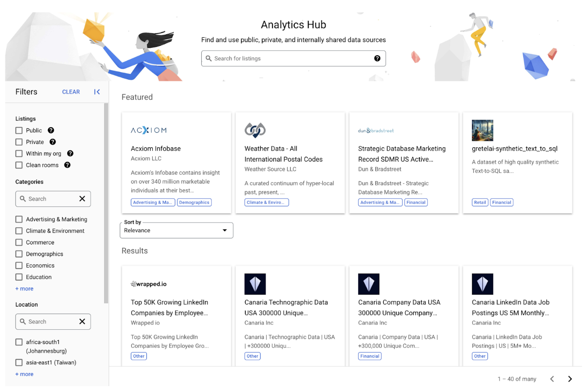Open help icon next to Clean rooms
586x392 pixels.
(x=67, y=165)
